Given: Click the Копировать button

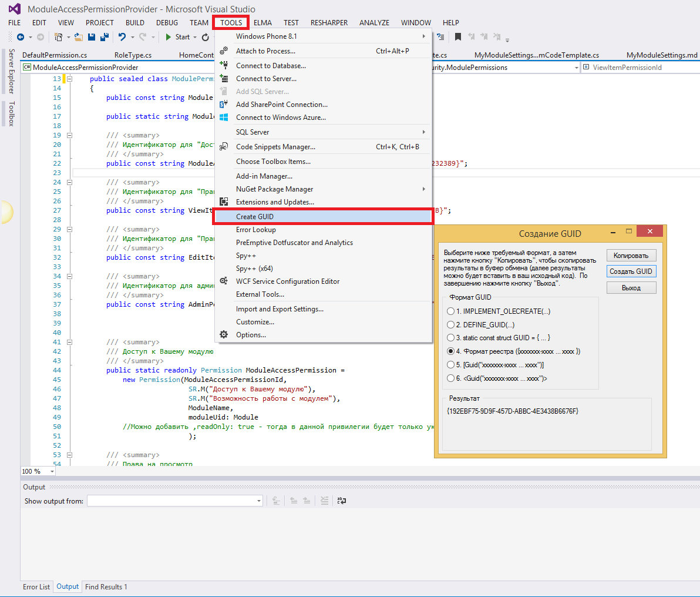Looking at the screenshot, I should [631, 256].
